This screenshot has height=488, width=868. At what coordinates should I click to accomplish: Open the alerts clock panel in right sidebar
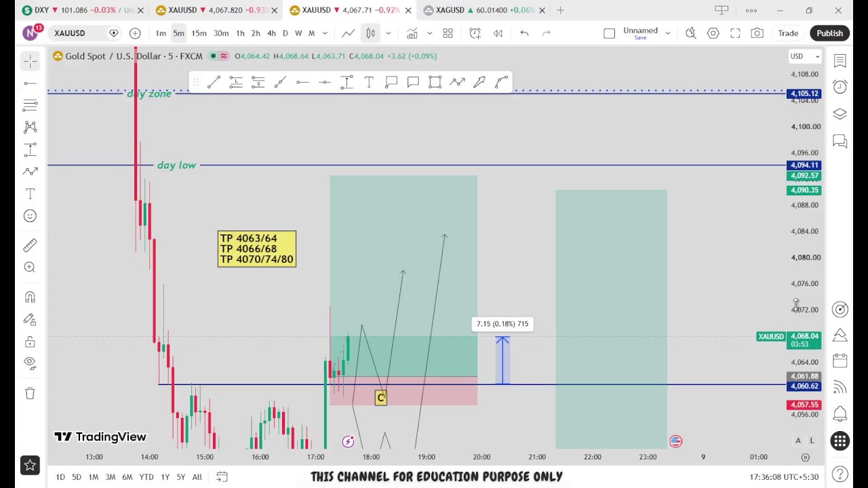(x=840, y=87)
